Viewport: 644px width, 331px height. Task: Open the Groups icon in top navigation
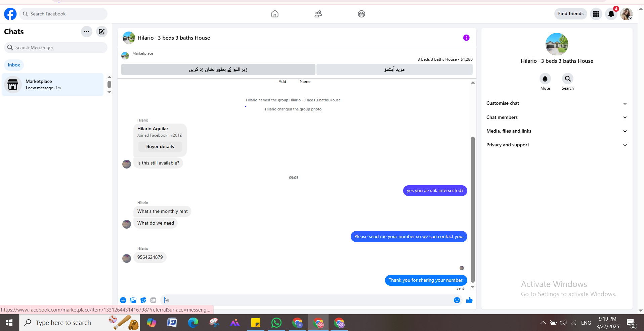361,14
